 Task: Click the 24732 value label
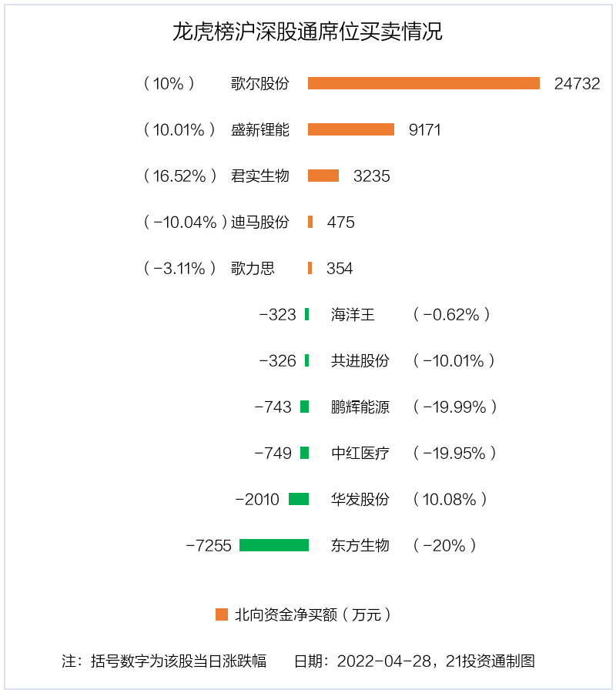point(577,83)
